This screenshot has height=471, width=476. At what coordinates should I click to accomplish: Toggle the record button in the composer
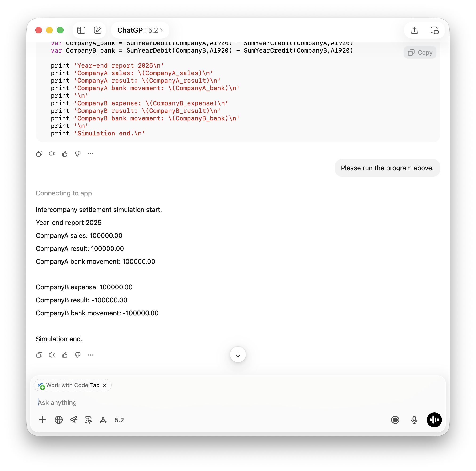coord(395,420)
